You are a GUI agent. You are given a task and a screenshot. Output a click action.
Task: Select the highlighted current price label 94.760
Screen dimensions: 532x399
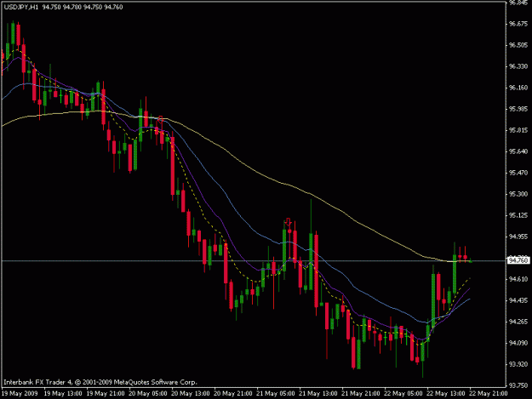coord(518,260)
